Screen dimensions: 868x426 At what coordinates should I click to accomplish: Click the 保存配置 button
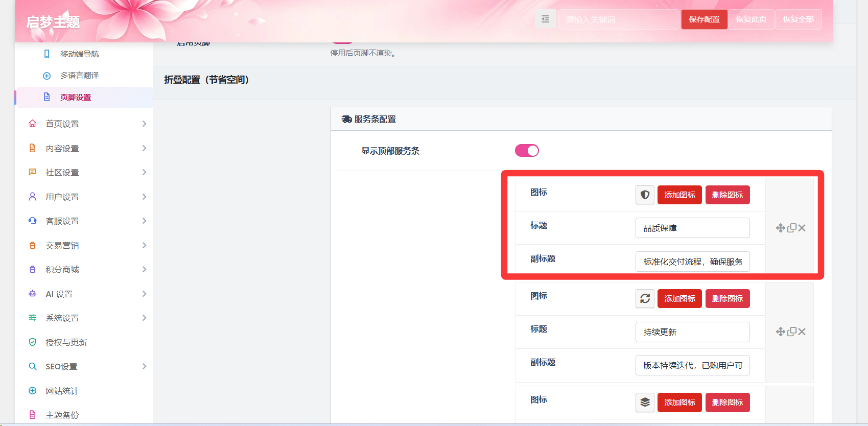coord(704,19)
